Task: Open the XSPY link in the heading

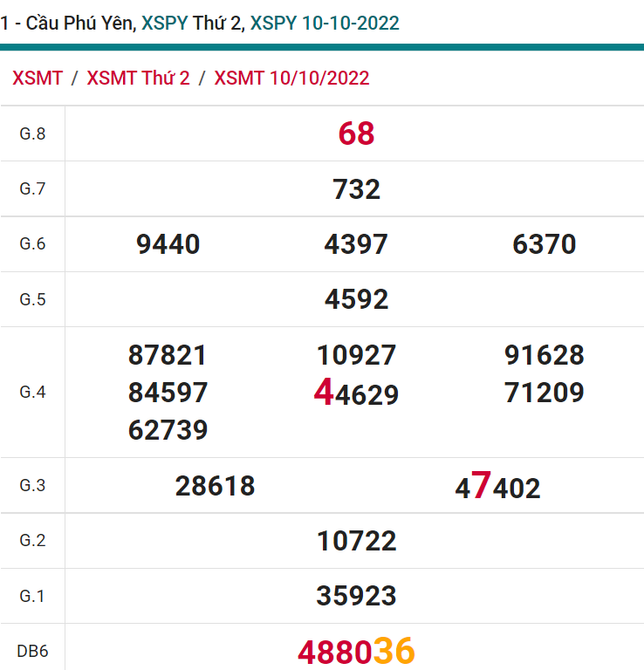Action: coord(164,24)
